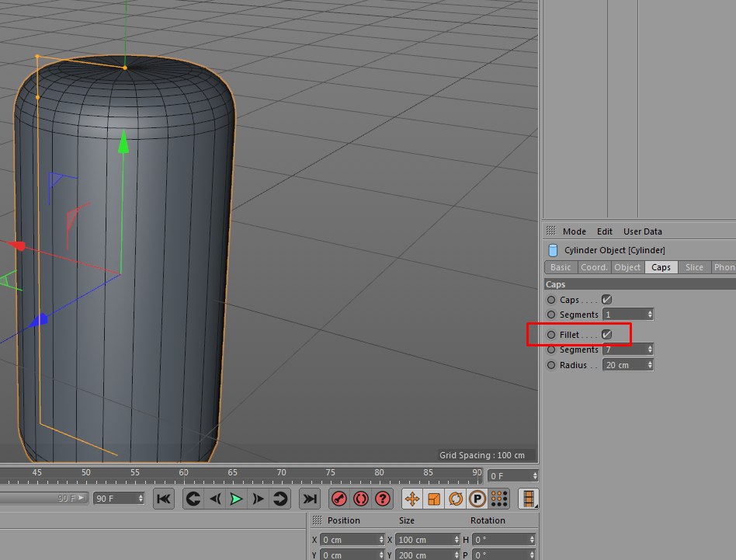Click the stepper arrows on Fillet Segments 7
736x560 pixels.
coord(649,350)
